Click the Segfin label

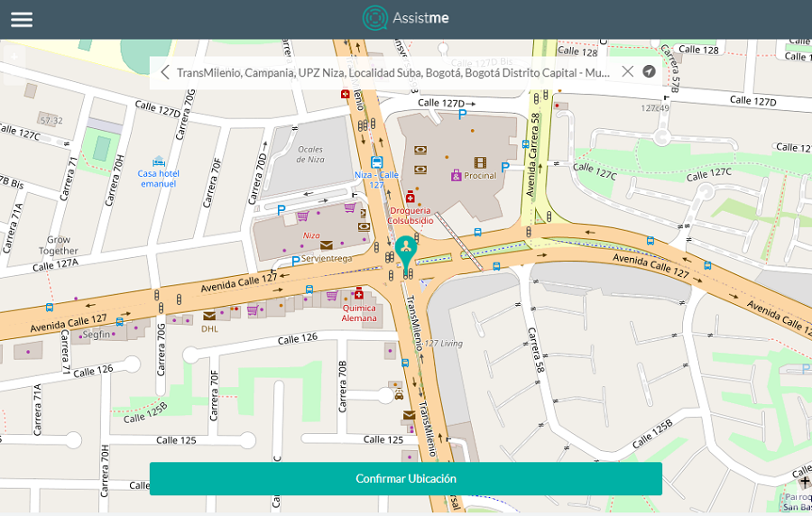(x=97, y=335)
